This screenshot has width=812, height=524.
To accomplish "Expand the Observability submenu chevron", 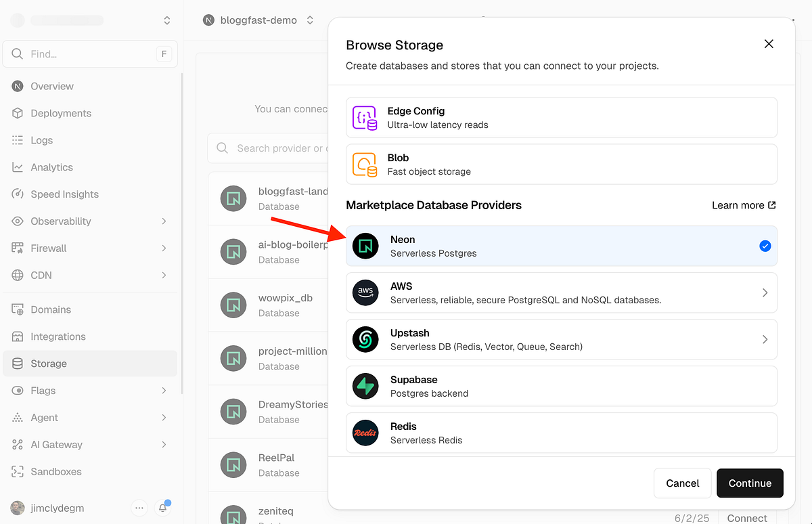I will click(164, 221).
